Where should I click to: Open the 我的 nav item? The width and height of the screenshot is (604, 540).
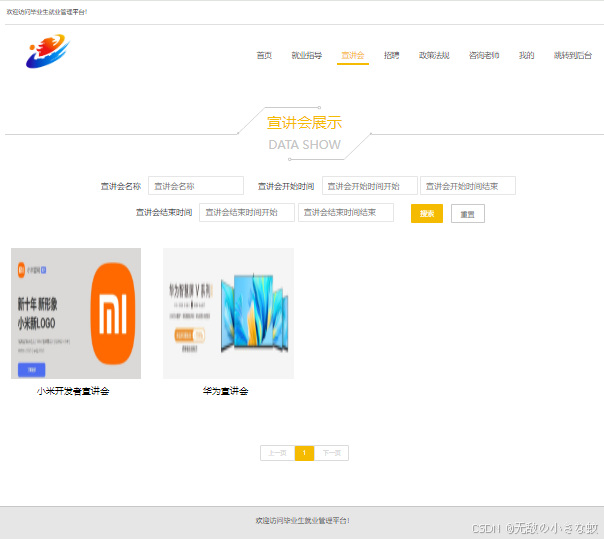(x=527, y=55)
